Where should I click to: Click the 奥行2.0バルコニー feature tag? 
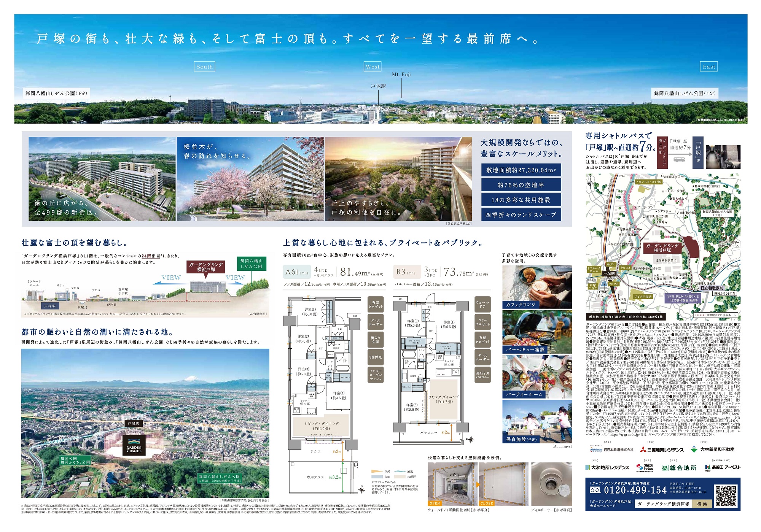[483, 375]
